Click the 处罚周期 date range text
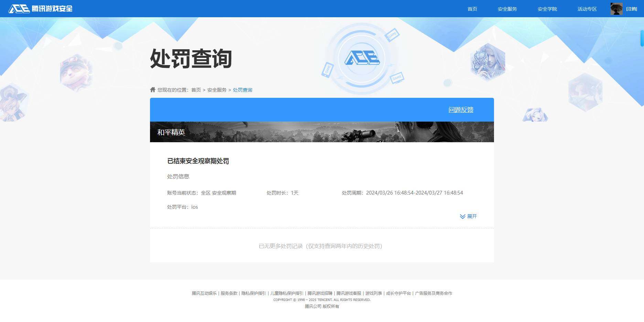This screenshot has height=322, width=644. (402, 193)
